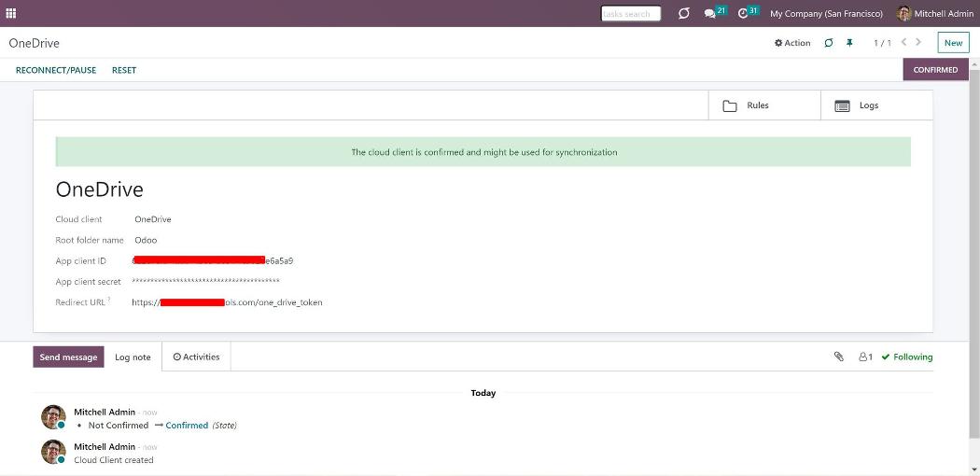Viewport: 980px width, 476px height.
Task: Open the Action gear menu
Action: (792, 43)
